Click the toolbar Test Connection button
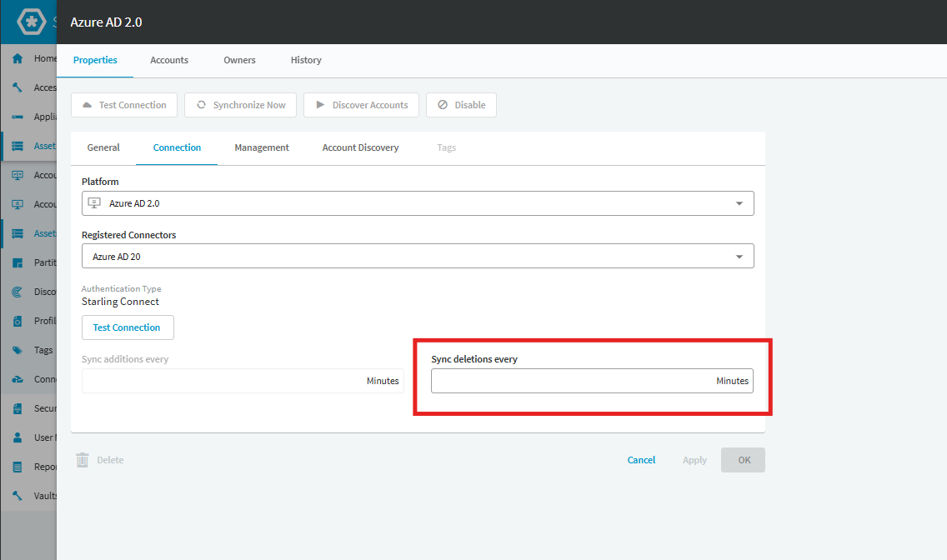 click(x=124, y=105)
